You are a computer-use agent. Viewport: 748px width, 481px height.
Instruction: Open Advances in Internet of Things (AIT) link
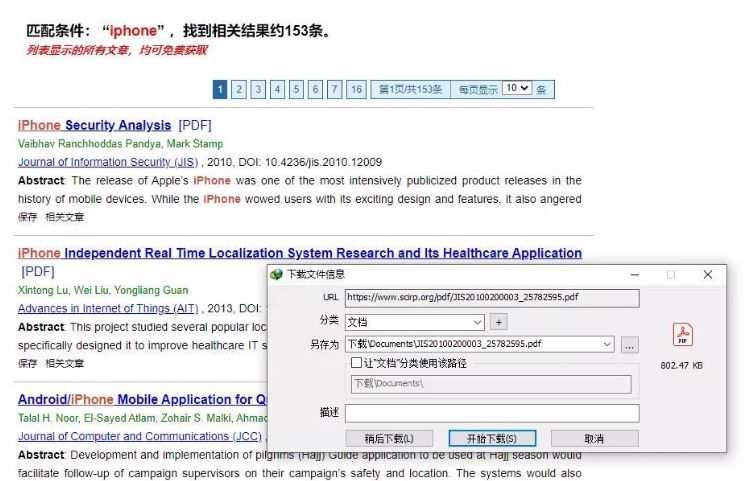[108, 309]
